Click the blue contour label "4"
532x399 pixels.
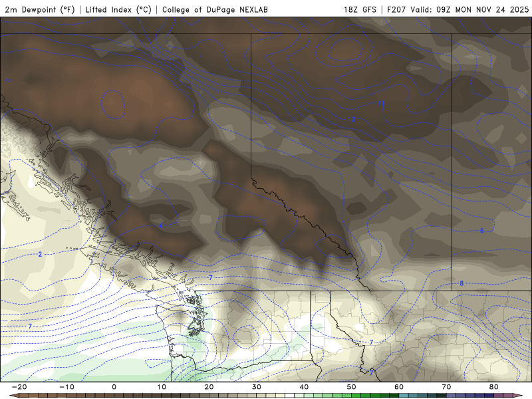(x=161, y=225)
